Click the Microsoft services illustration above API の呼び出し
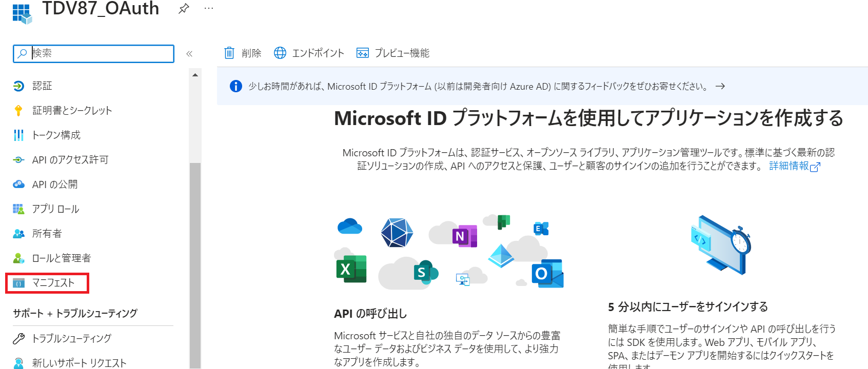Screen dimensions: 868x369 click(449, 252)
